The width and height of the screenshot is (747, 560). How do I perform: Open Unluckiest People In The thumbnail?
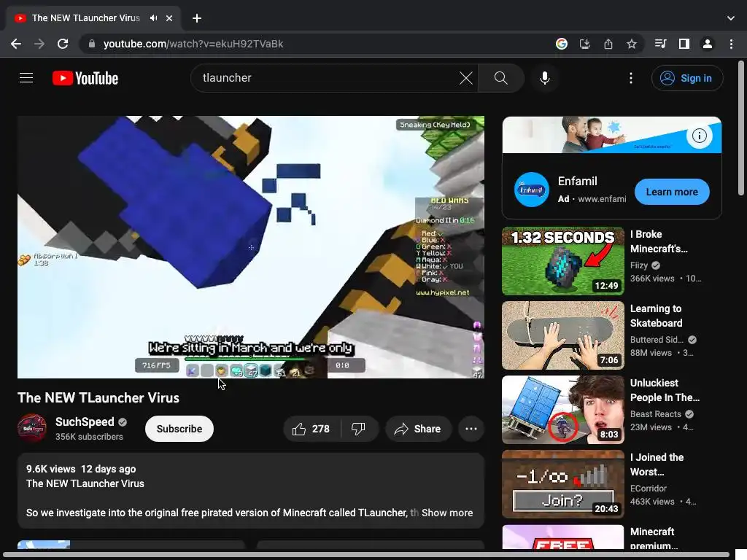[x=563, y=410]
